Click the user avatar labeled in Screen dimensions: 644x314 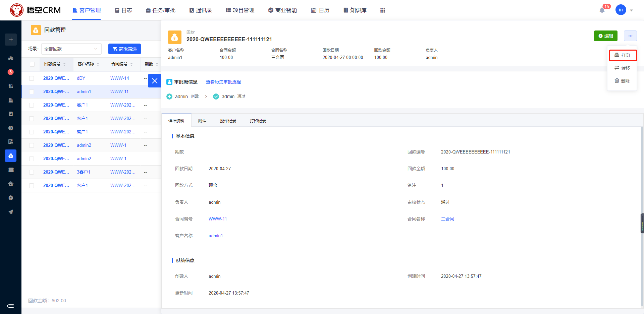point(621,10)
